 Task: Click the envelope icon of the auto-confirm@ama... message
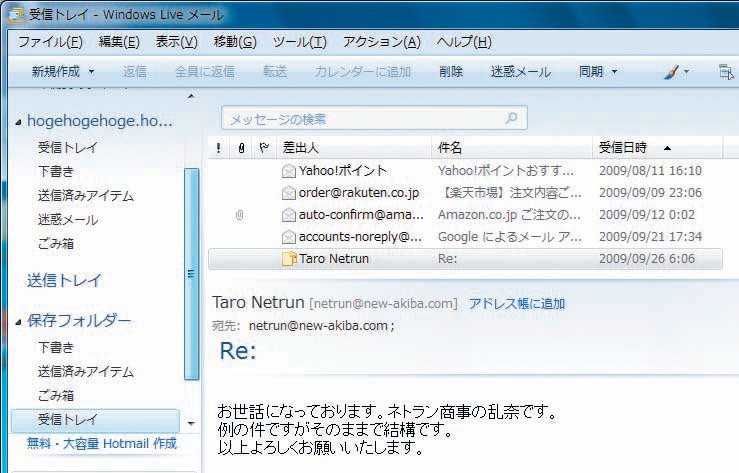click(288, 215)
